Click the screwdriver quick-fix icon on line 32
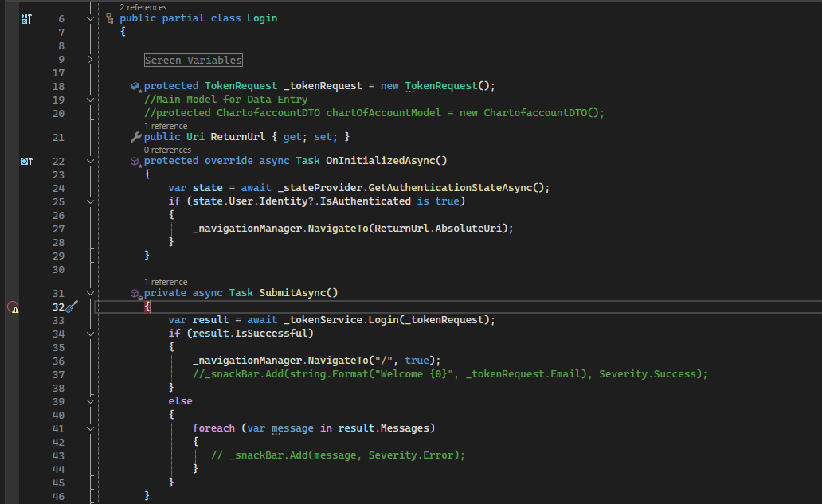Viewport: 822px width, 504px height. click(70, 307)
